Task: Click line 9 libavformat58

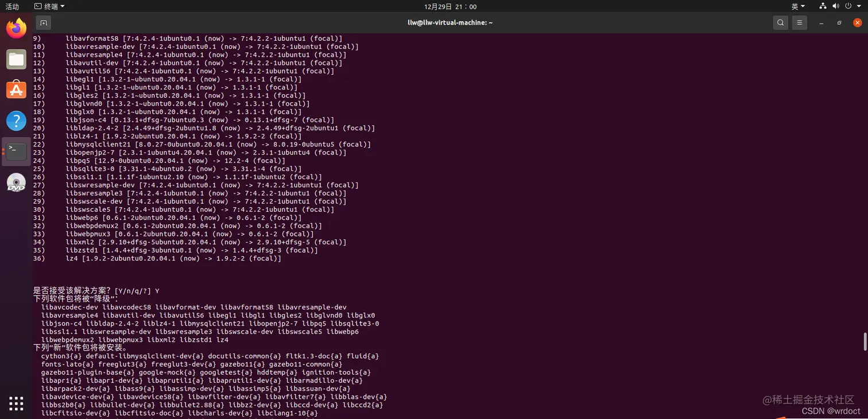Action: tap(188, 38)
